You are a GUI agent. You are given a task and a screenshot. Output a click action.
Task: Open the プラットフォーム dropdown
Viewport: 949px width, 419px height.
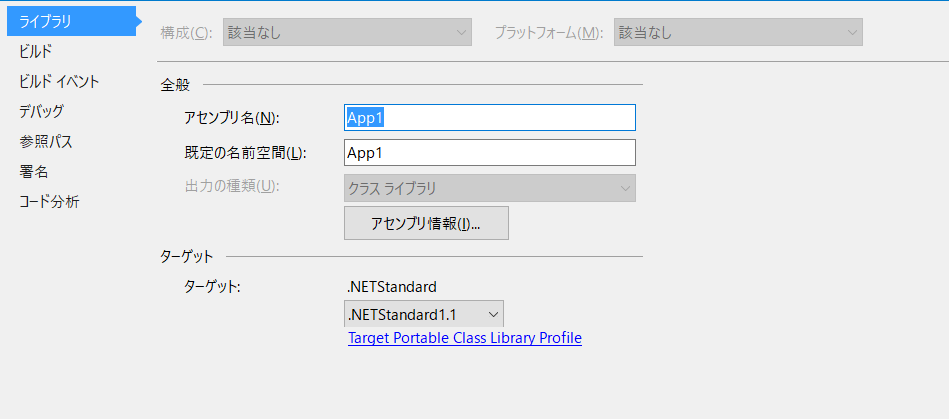tap(738, 33)
